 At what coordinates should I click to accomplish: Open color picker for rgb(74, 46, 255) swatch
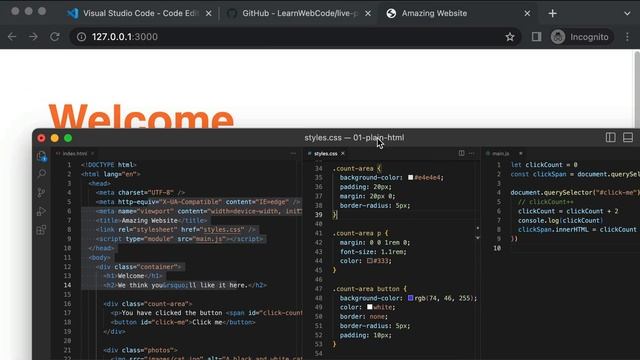point(411,298)
